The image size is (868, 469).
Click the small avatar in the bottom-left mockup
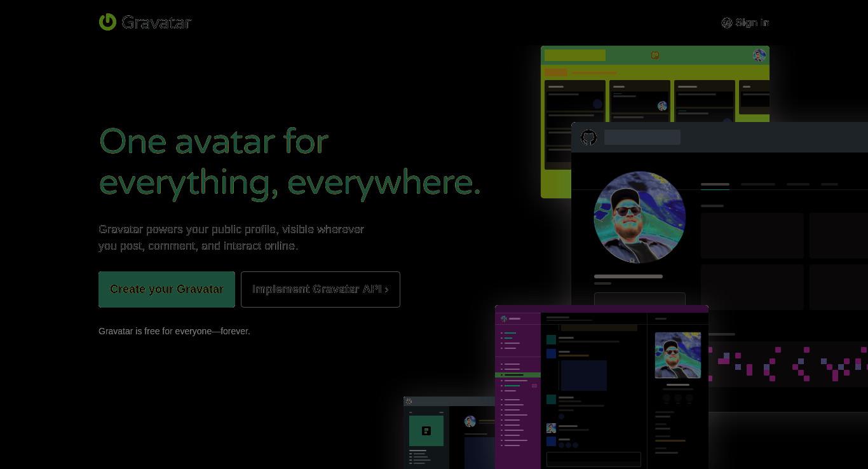[x=470, y=421]
